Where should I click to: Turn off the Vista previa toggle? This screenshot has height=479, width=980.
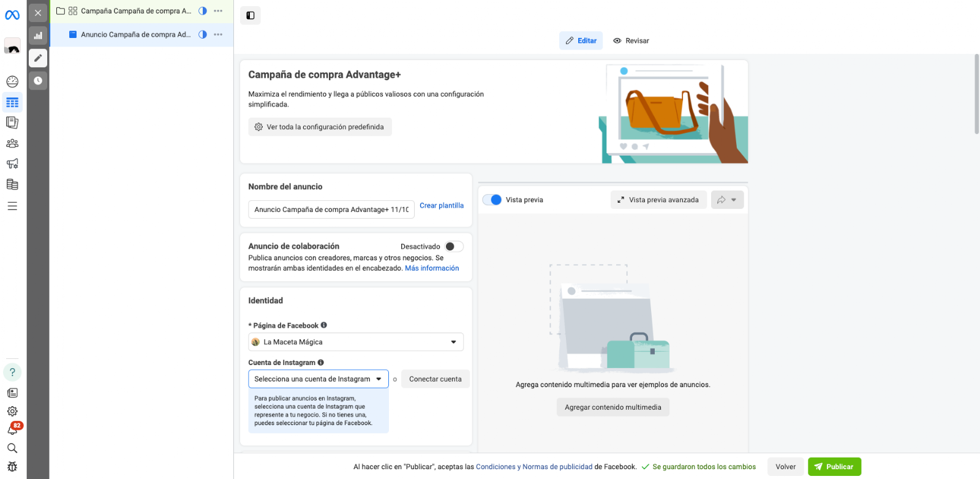pos(492,200)
